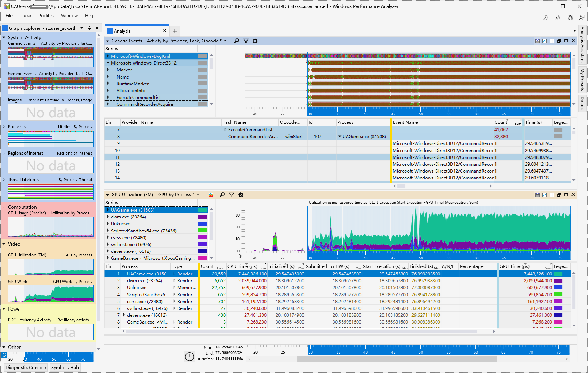Collapse the Microsoft-Windows-Direct3D12 series
Viewport: 588px width, 373px height.
click(108, 63)
